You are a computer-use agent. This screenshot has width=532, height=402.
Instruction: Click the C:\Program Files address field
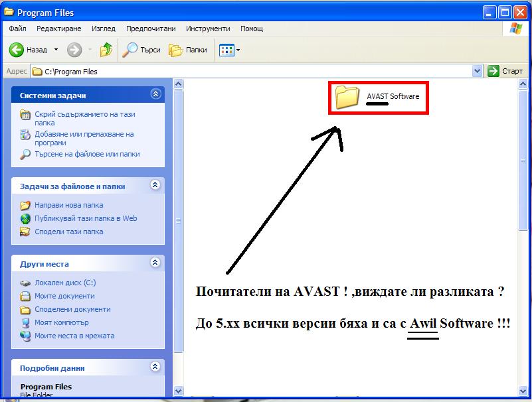coord(251,71)
